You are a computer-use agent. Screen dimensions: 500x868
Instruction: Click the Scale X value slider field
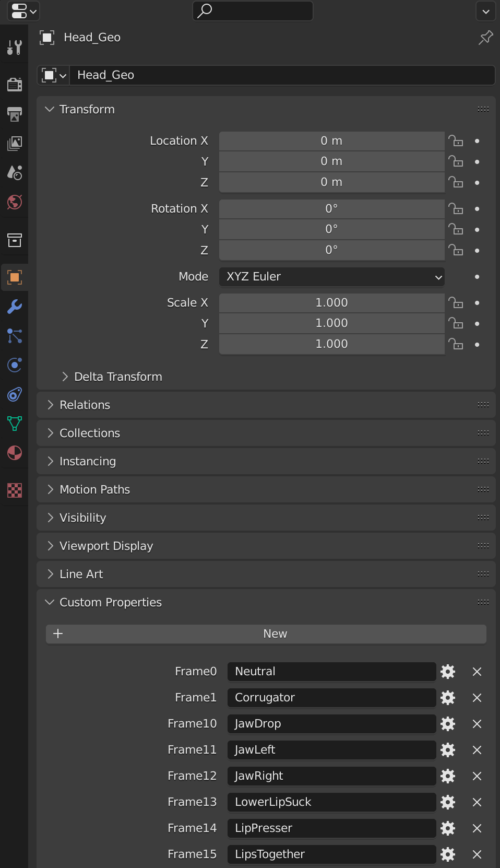tap(332, 303)
